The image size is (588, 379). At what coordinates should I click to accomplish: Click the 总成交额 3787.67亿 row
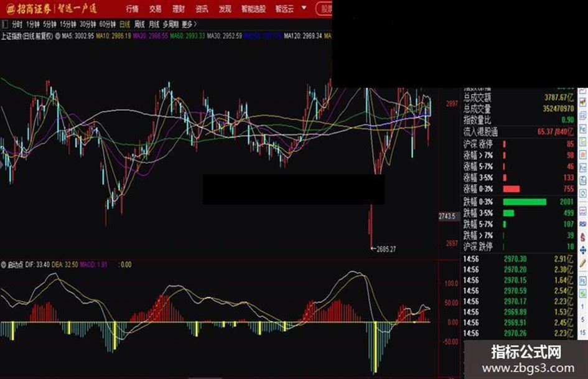tap(519, 98)
